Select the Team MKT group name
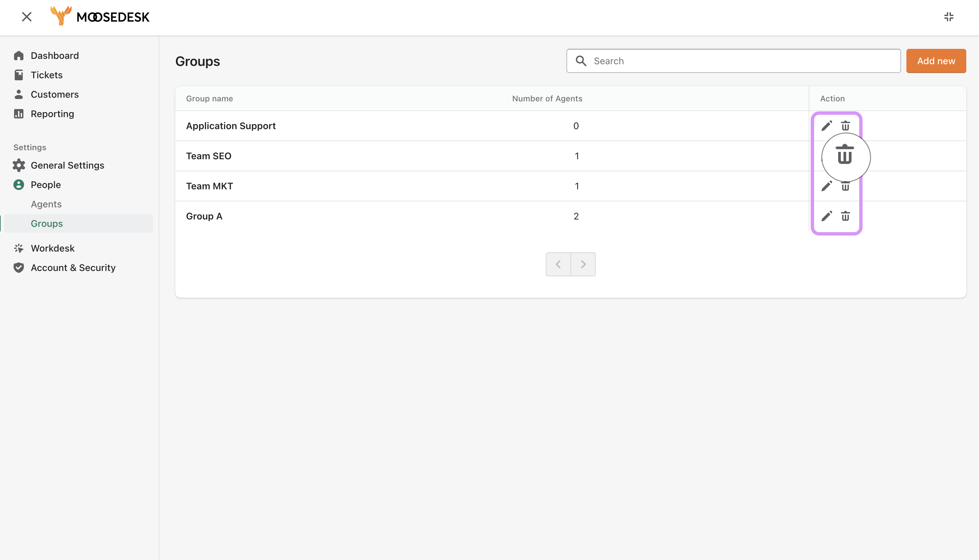 pyautogui.click(x=209, y=186)
